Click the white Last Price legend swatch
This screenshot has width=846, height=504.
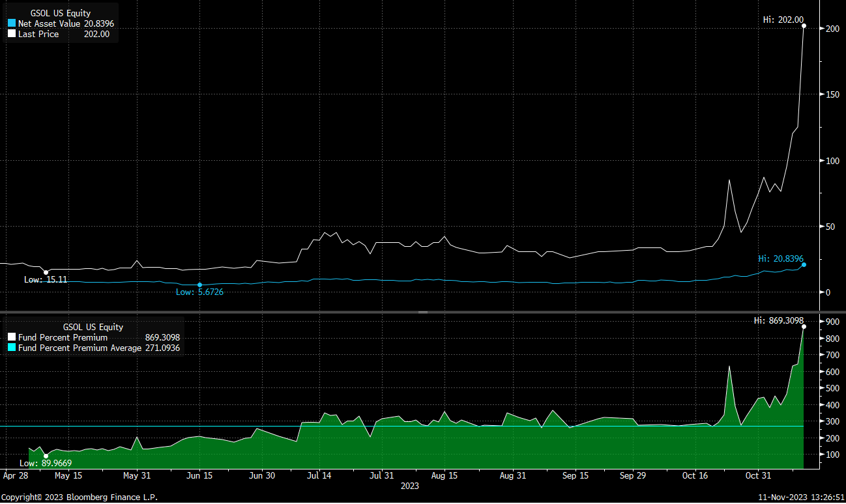pos(12,34)
